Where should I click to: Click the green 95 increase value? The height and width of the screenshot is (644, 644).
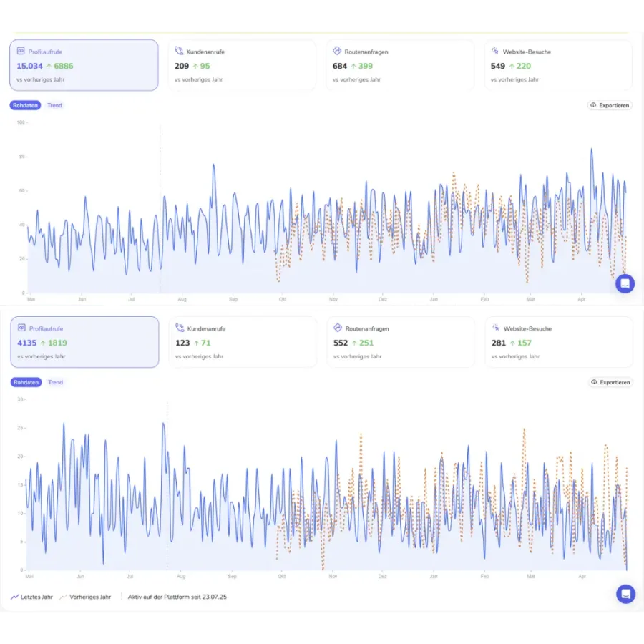point(205,66)
